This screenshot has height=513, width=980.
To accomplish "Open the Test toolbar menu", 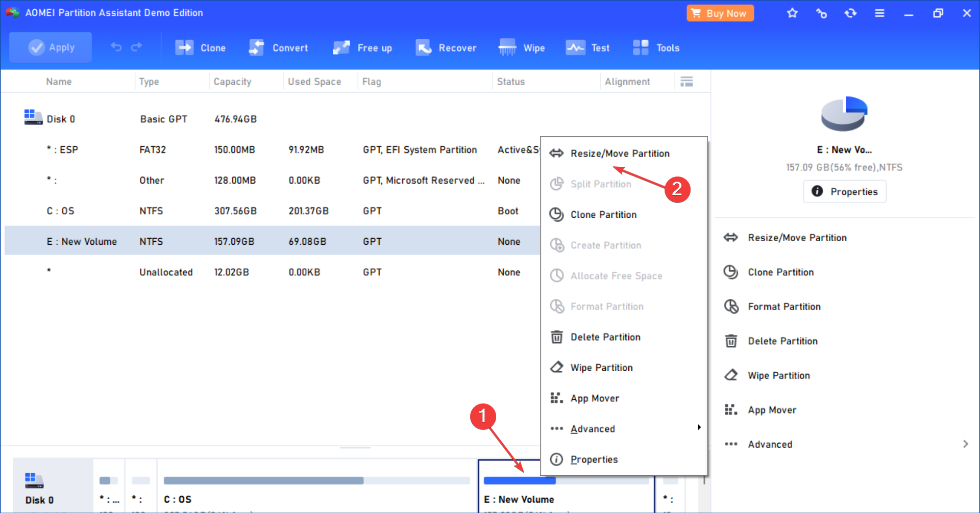I will 587,48.
